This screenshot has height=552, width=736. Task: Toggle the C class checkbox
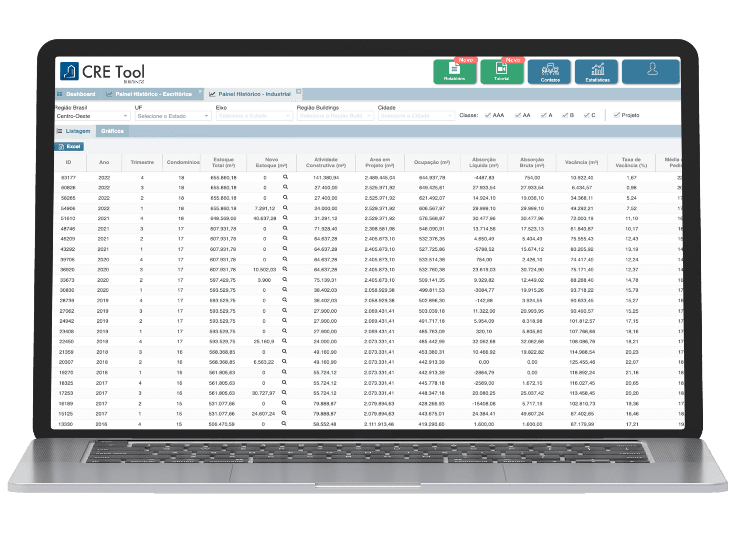587,115
